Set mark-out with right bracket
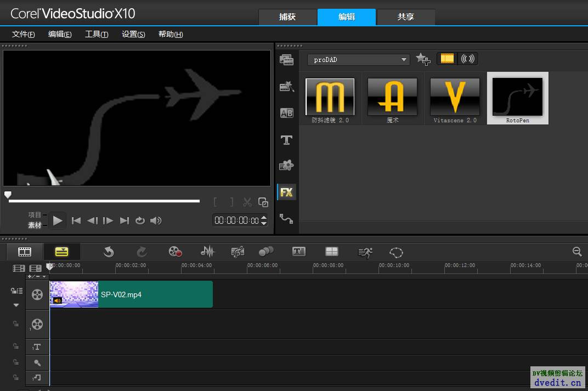 [x=232, y=202]
